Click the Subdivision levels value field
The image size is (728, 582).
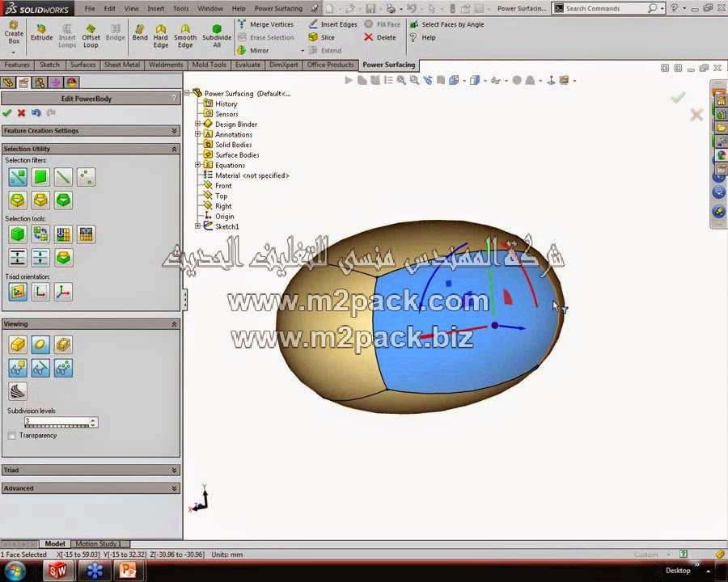[57, 420]
